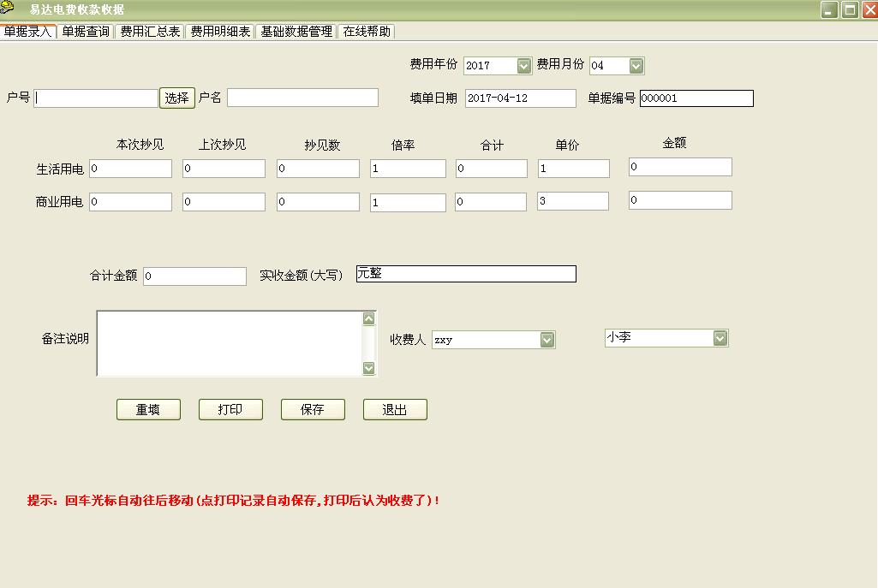This screenshot has width=878, height=588.
Task: Click inside the 户号 input field
Action: 94,97
